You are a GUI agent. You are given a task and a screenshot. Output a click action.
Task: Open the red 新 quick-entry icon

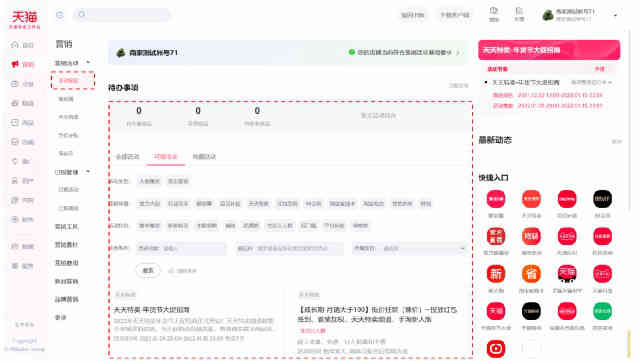pyautogui.click(x=496, y=274)
